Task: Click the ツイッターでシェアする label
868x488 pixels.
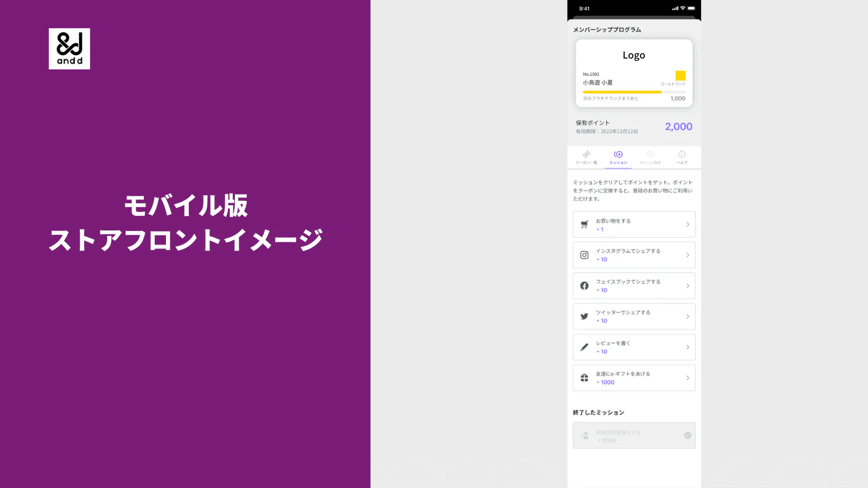Action: [x=623, y=313]
